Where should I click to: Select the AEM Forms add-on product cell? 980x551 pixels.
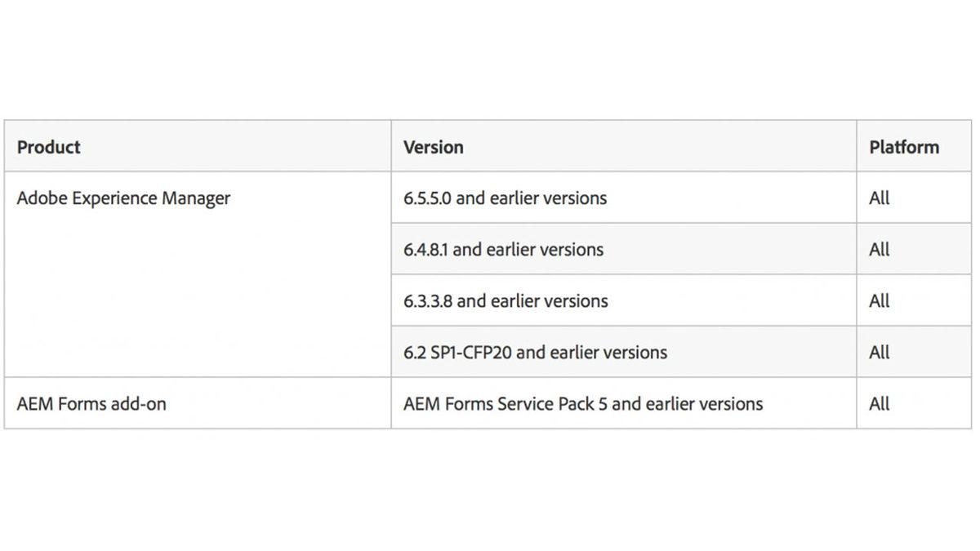[91, 403]
